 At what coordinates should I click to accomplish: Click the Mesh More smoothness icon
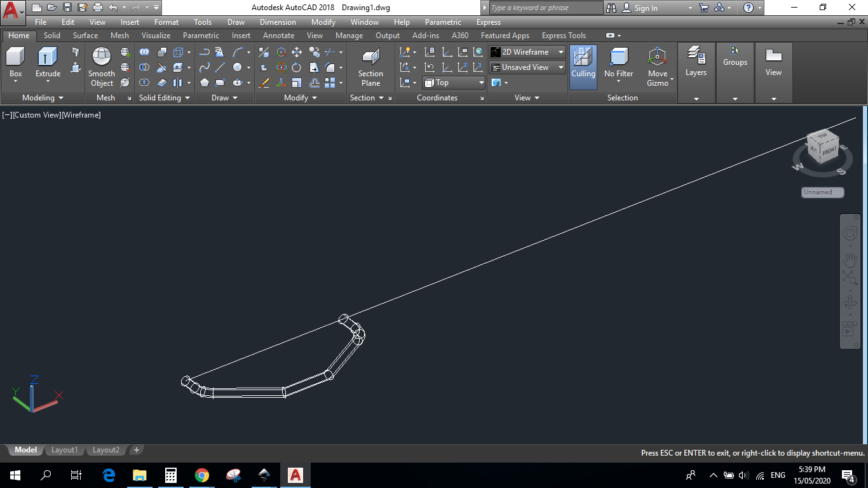tap(125, 52)
